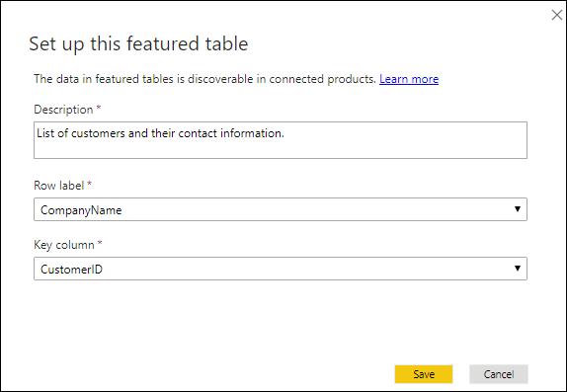The width and height of the screenshot is (567, 392).
Task: Click the asterisk next to Description
Action: tap(99, 109)
